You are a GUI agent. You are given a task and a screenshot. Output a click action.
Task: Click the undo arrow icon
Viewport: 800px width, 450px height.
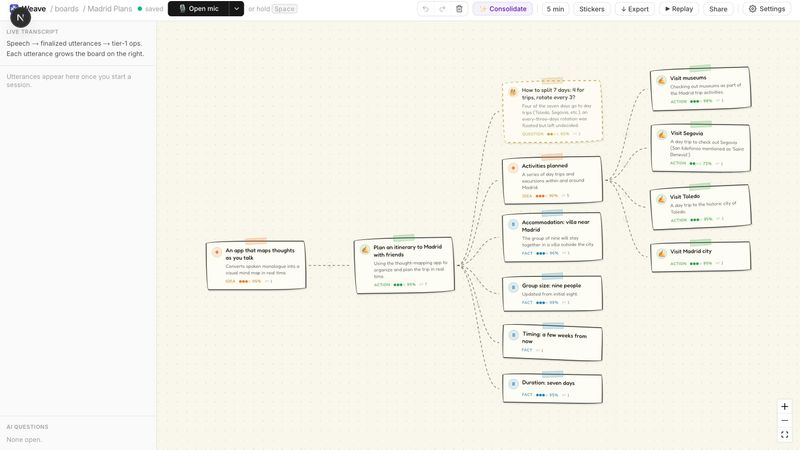(426, 9)
